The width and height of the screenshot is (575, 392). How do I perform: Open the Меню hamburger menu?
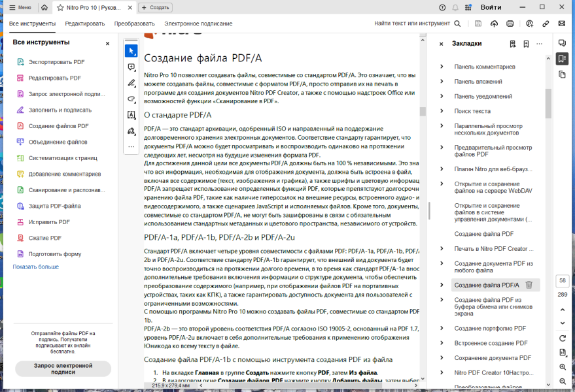20,7
